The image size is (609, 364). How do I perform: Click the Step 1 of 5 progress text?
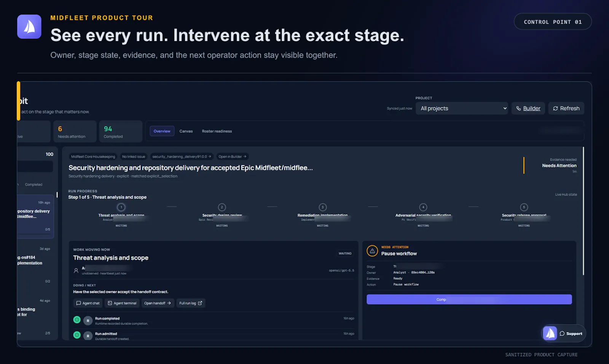tap(107, 197)
